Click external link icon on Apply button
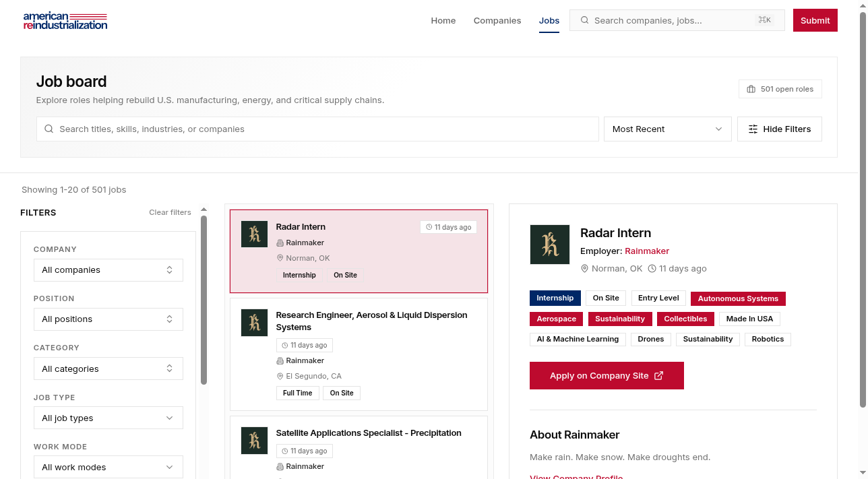Viewport: 868px width, 479px height. (659, 375)
